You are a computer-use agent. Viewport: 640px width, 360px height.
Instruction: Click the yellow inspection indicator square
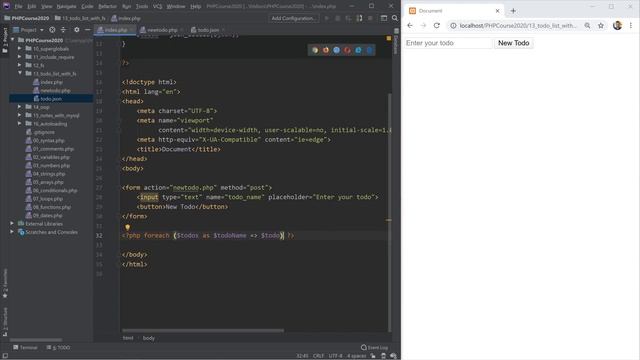point(389,38)
